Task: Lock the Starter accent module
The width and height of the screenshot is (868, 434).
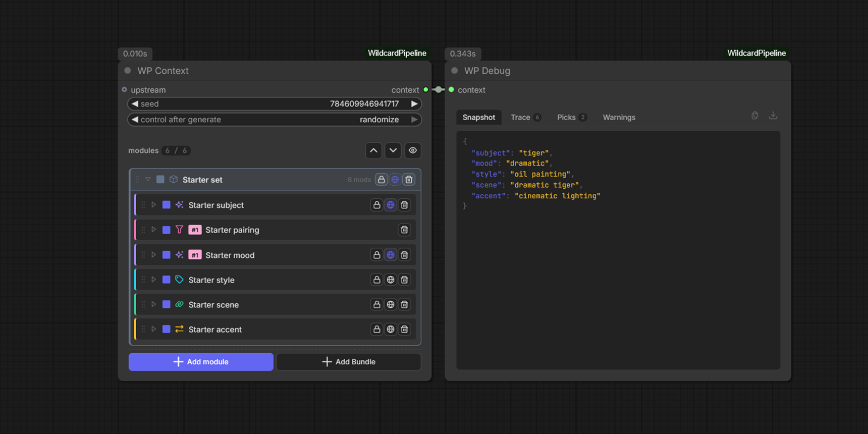Action: (376, 329)
